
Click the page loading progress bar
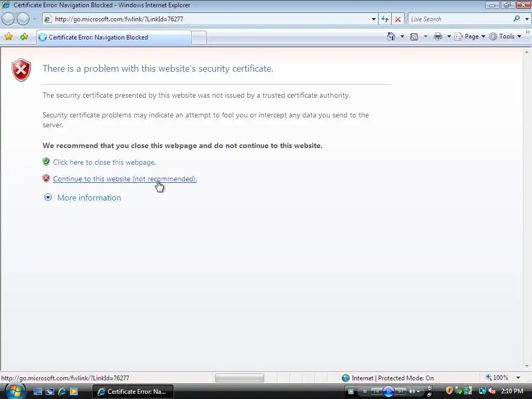pos(239,378)
